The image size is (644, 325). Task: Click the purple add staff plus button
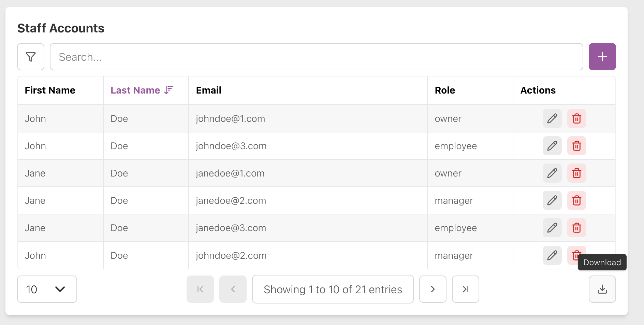pos(602,57)
